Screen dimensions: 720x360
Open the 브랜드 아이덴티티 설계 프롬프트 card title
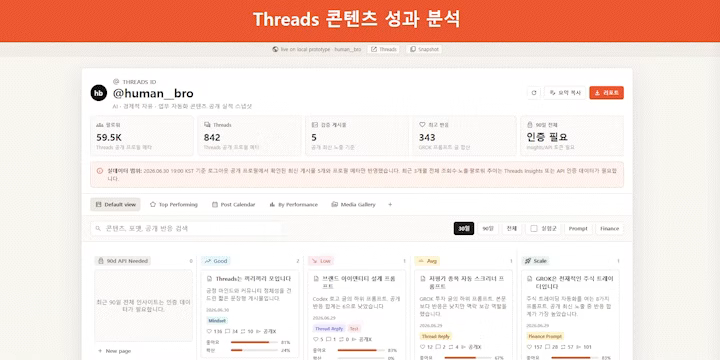pos(360,282)
